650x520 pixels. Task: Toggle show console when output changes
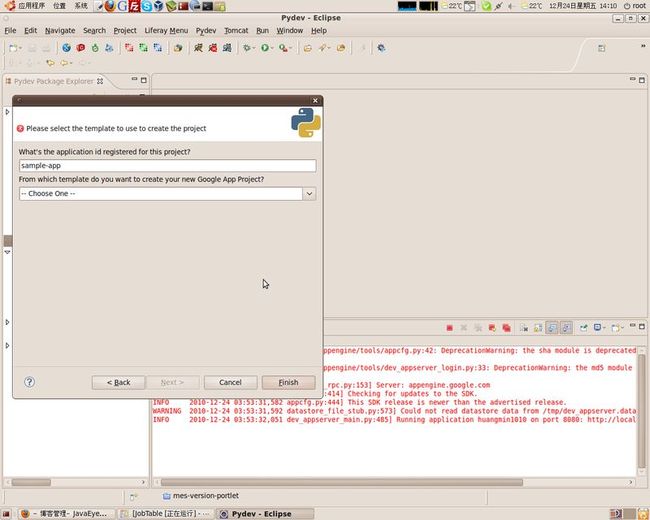(552, 328)
